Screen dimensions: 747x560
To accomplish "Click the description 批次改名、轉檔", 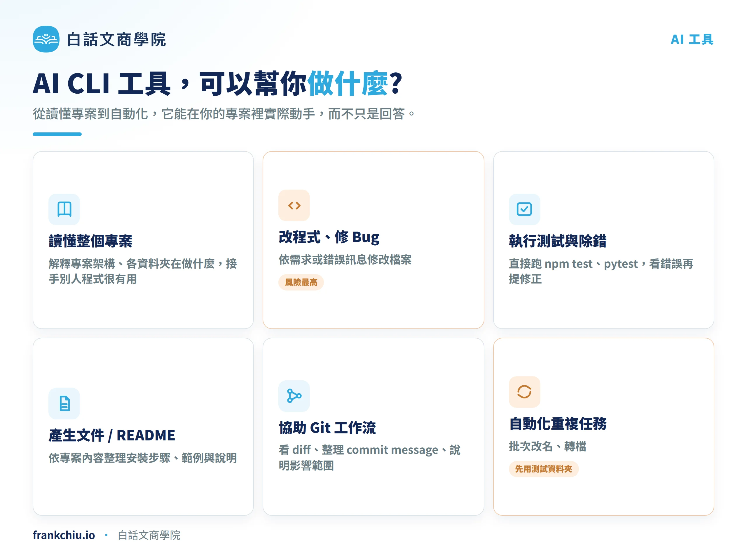I will point(547,446).
